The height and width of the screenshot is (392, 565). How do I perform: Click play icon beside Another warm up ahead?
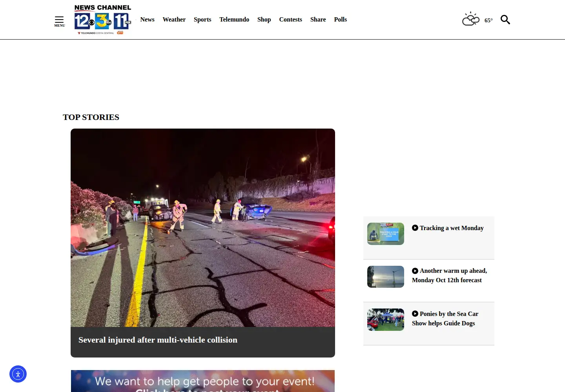pyautogui.click(x=415, y=271)
